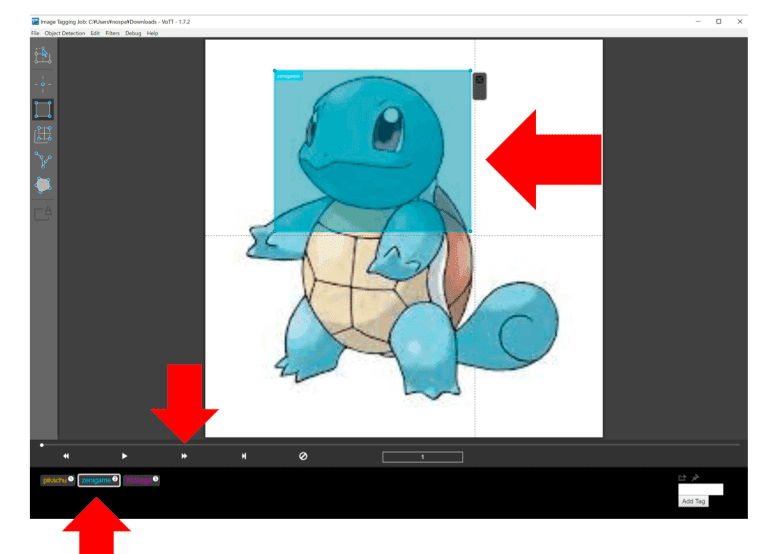
Task: Play the image sequence
Action: point(124,456)
